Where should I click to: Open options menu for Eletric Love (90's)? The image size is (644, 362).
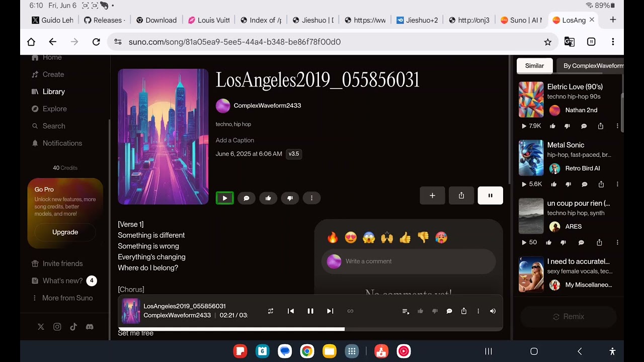617,126
